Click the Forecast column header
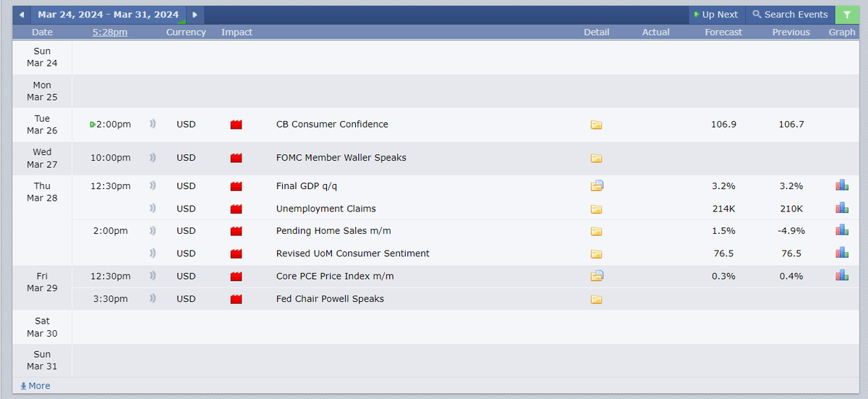Viewport: 868px width, 399px height. pyautogui.click(x=724, y=32)
